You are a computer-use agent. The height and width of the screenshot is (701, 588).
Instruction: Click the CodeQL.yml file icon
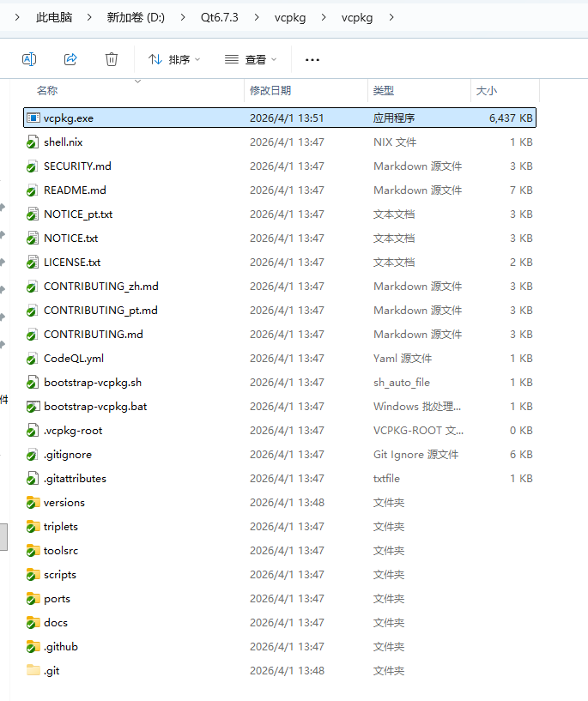[33, 359]
